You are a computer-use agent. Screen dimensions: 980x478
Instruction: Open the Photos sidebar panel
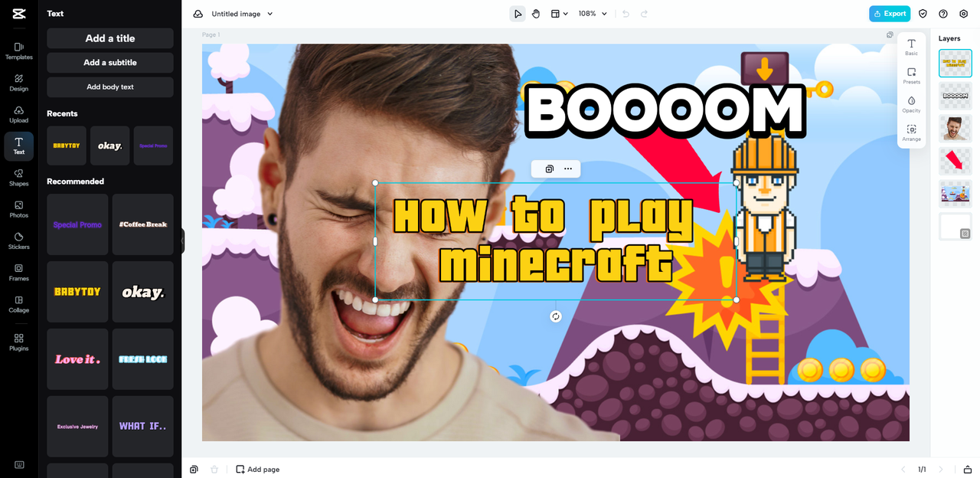tap(18, 209)
